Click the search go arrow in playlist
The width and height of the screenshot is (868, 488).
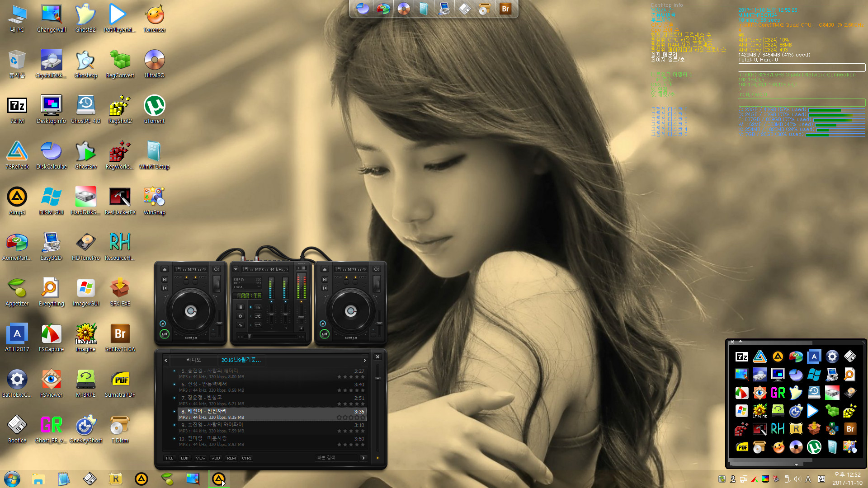tap(363, 458)
